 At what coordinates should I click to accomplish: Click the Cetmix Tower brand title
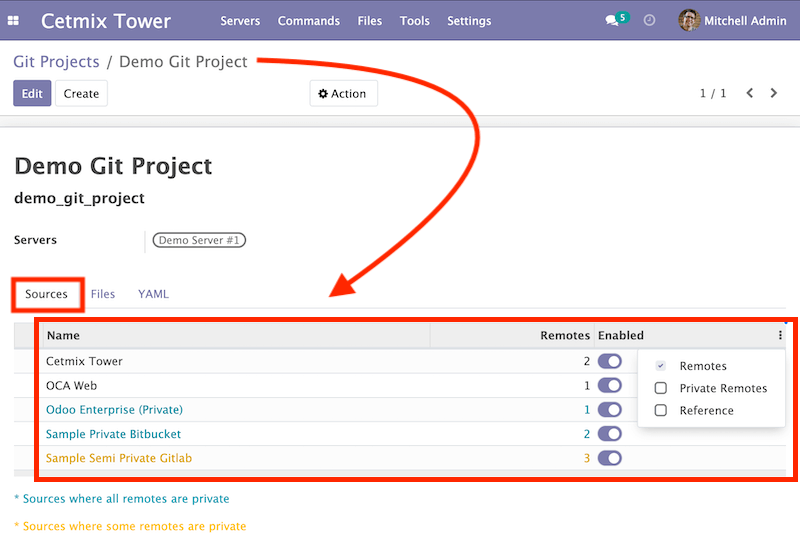(x=106, y=21)
